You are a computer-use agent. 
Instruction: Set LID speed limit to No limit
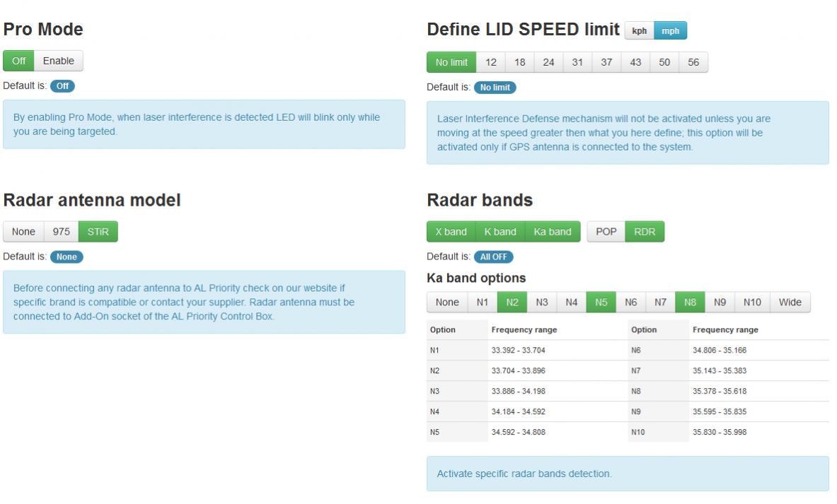click(451, 62)
